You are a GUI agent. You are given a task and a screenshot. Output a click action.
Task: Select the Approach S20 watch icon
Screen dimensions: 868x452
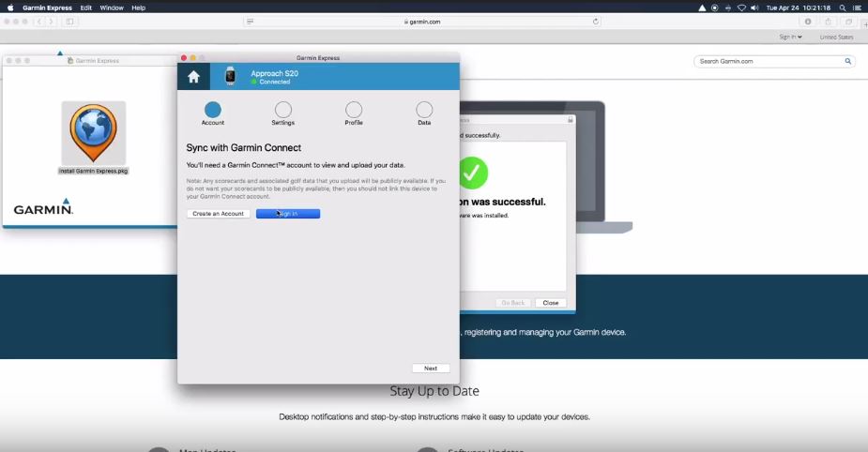click(x=230, y=76)
